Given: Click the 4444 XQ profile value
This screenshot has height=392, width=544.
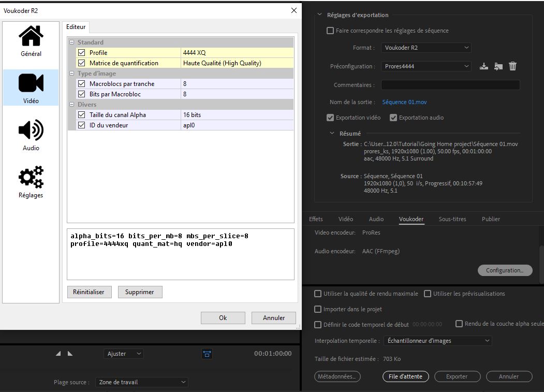Looking at the screenshot, I should (237, 53).
